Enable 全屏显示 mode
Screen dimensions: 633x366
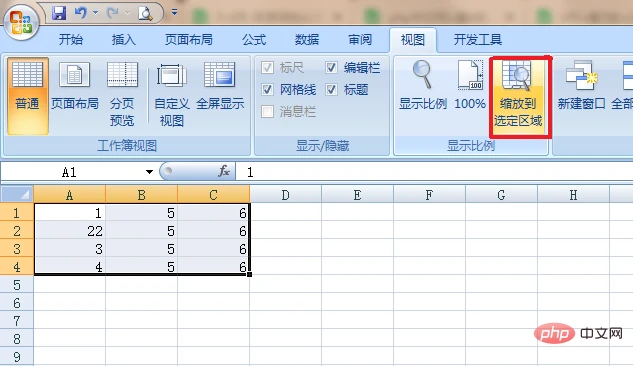(x=220, y=87)
